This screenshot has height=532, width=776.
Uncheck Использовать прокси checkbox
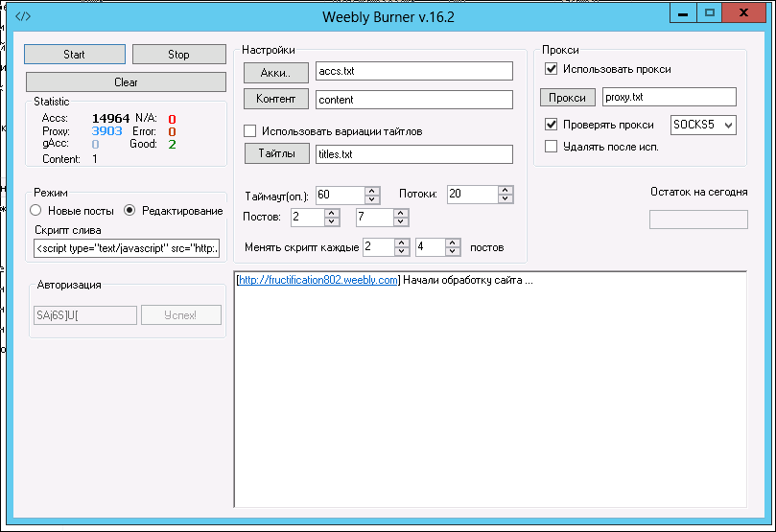551,69
